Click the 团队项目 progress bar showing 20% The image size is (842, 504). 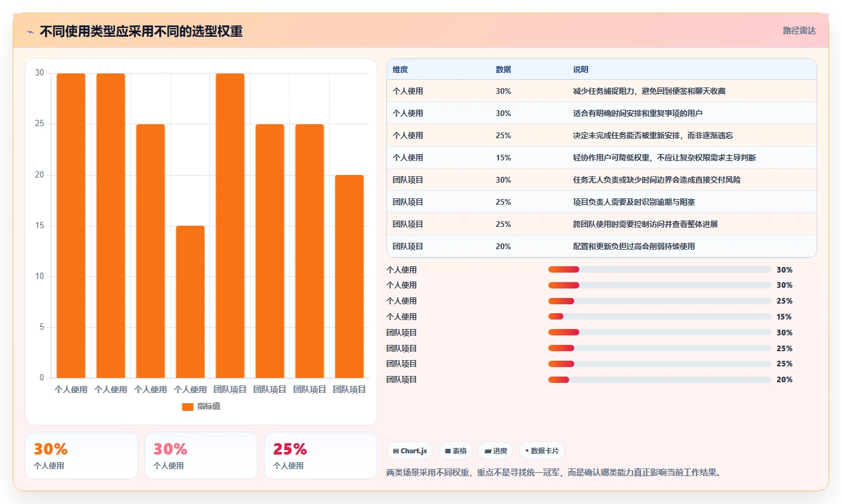click(660, 379)
